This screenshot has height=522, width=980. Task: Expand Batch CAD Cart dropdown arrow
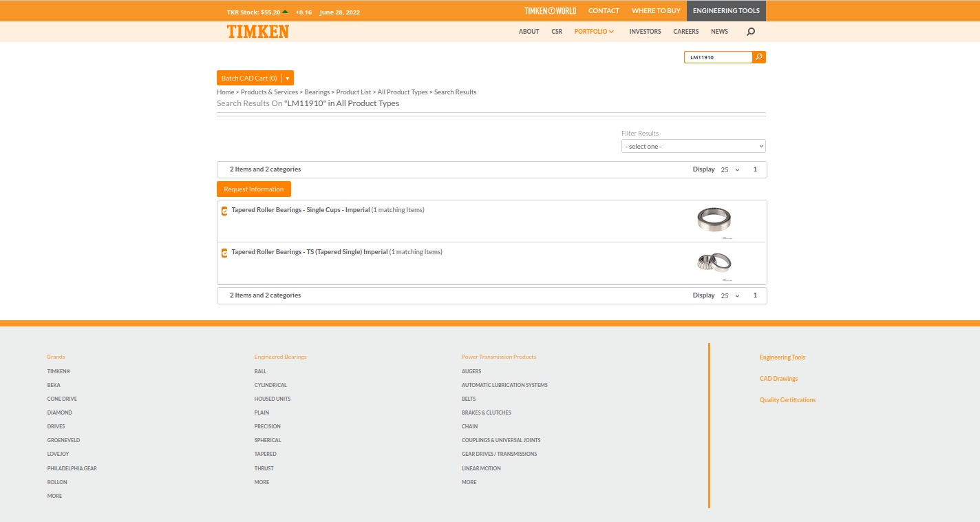[288, 79]
